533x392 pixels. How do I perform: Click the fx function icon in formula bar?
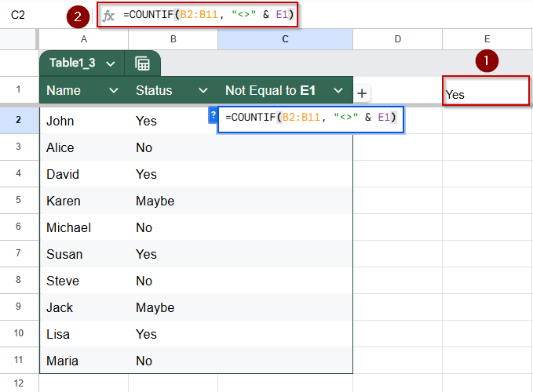pos(109,15)
